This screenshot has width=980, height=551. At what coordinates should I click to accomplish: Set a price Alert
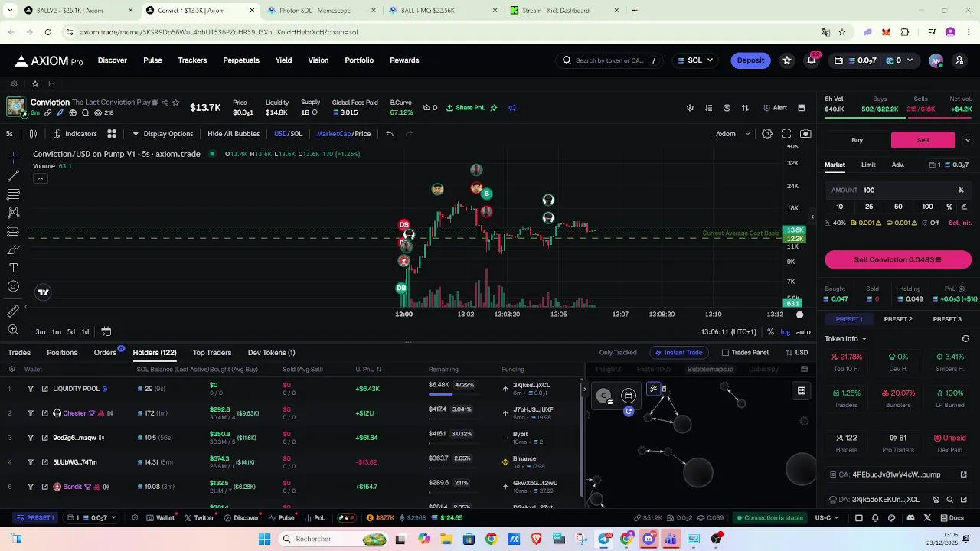coord(775,108)
